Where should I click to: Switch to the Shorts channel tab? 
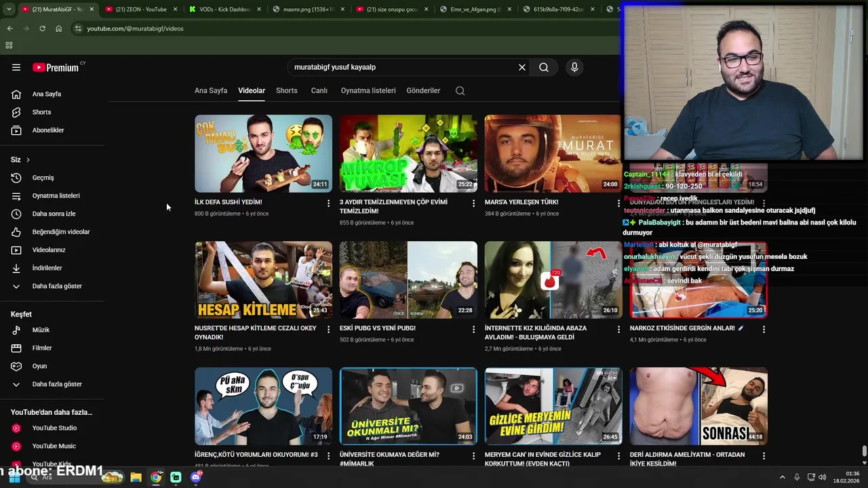286,91
